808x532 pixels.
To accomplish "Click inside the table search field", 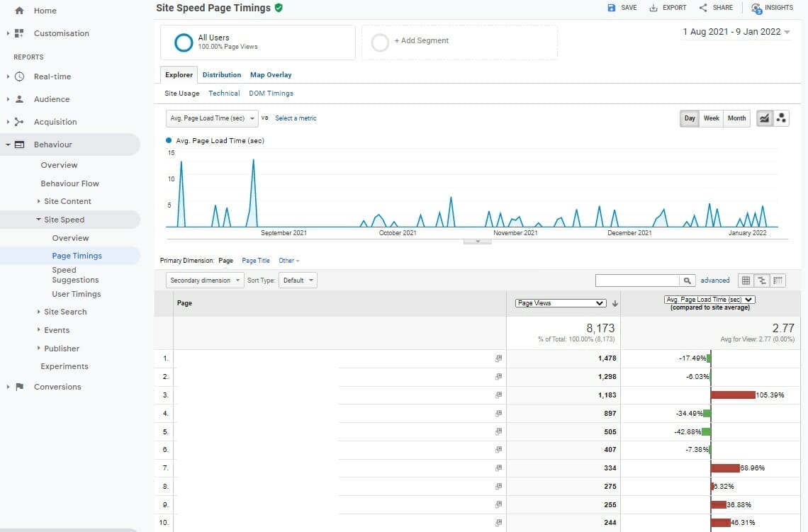I will point(638,280).
